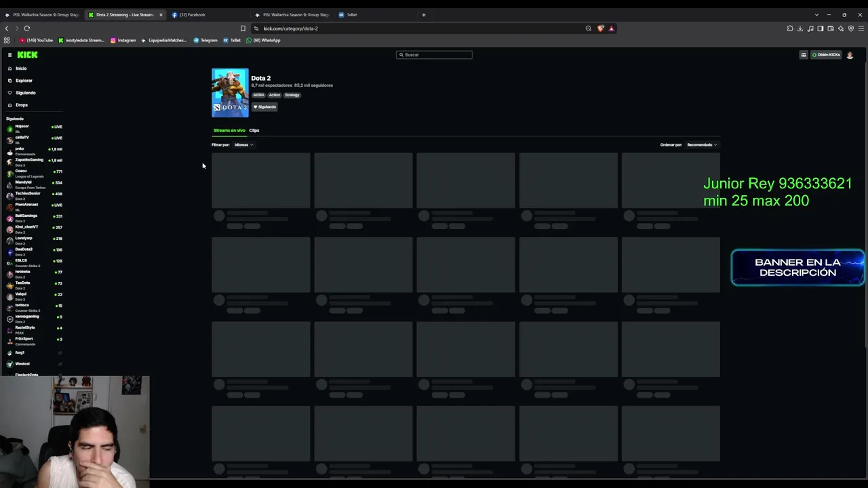Open ZapatitoGaming channel in sidebar
The height and width of the screenshot is (488, 868).
tap(34, 161)
